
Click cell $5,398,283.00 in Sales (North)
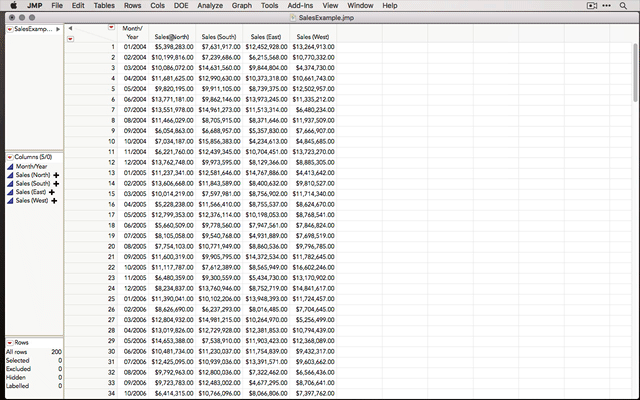[x=174, y=47]
